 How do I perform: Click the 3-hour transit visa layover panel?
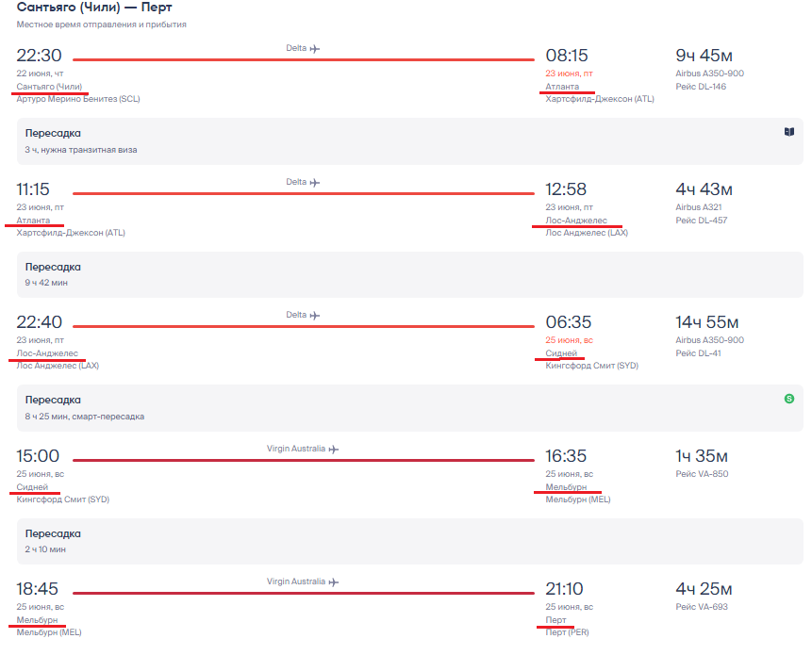[408, 140]
